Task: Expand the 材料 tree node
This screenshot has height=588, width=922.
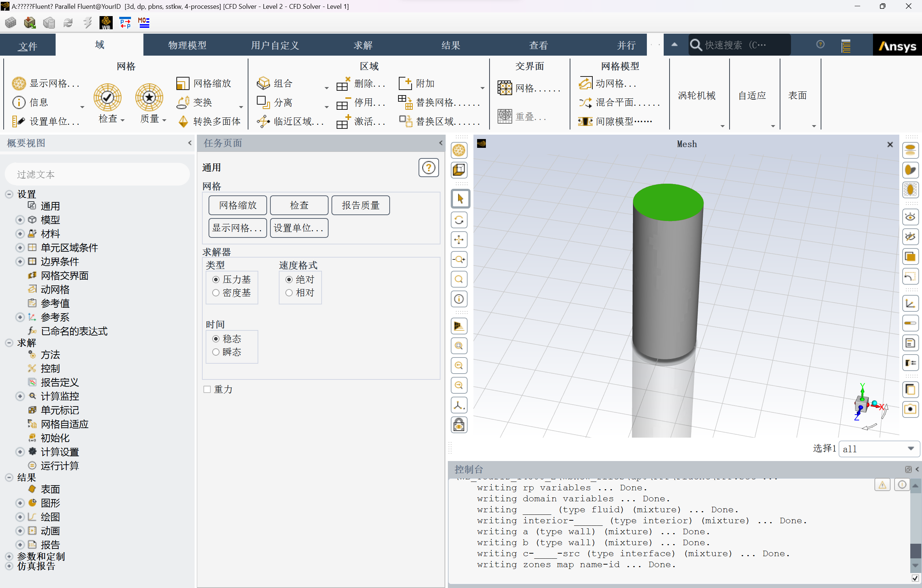Action: click(20, 233)
